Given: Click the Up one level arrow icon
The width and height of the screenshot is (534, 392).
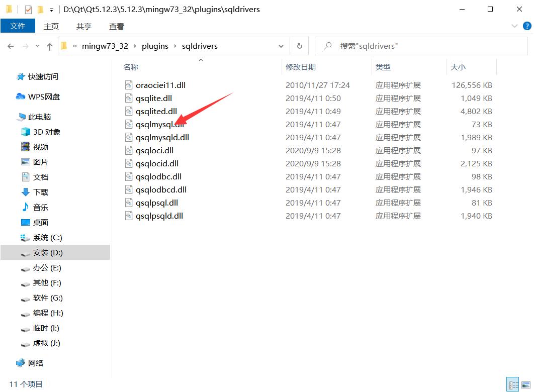Looking at the screenshot, I should point(49,46).
